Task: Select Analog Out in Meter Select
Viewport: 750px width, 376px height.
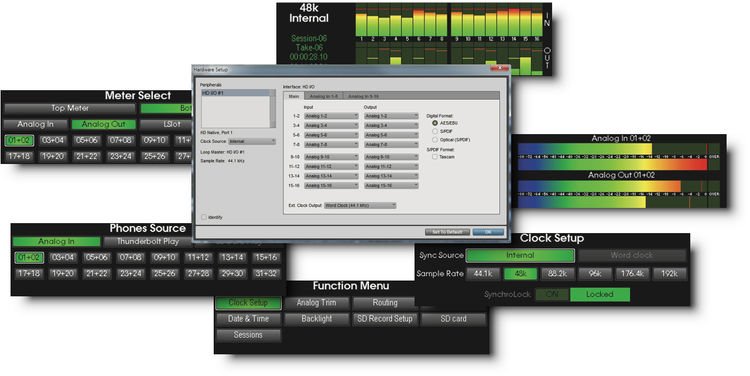Action: 104,124
